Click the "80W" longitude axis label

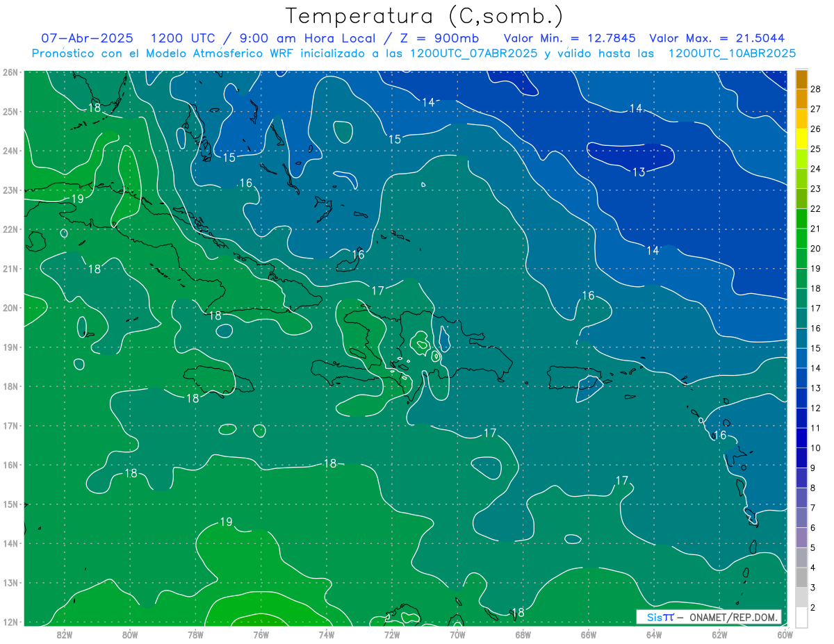(x=130, y=634)
